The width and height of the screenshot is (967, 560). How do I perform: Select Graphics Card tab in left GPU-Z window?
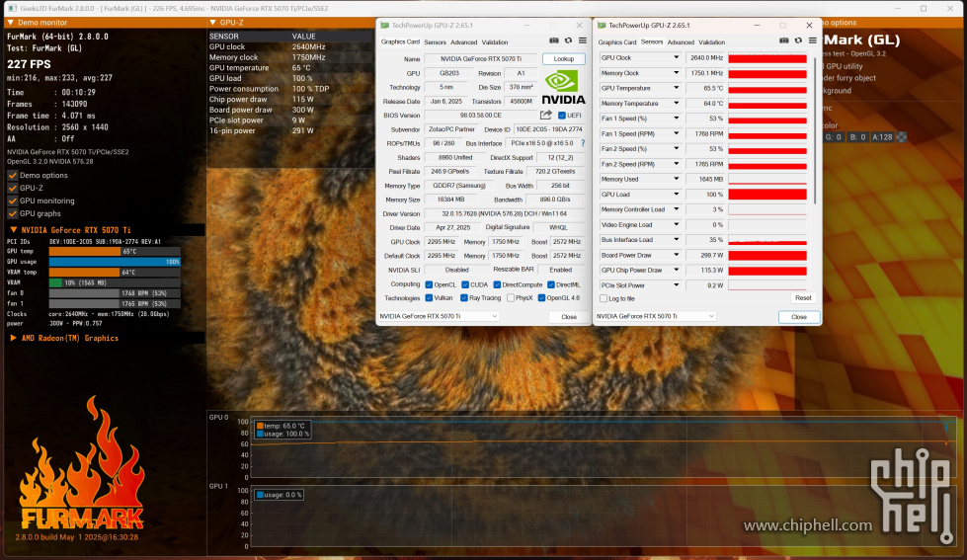coord(400,41)
